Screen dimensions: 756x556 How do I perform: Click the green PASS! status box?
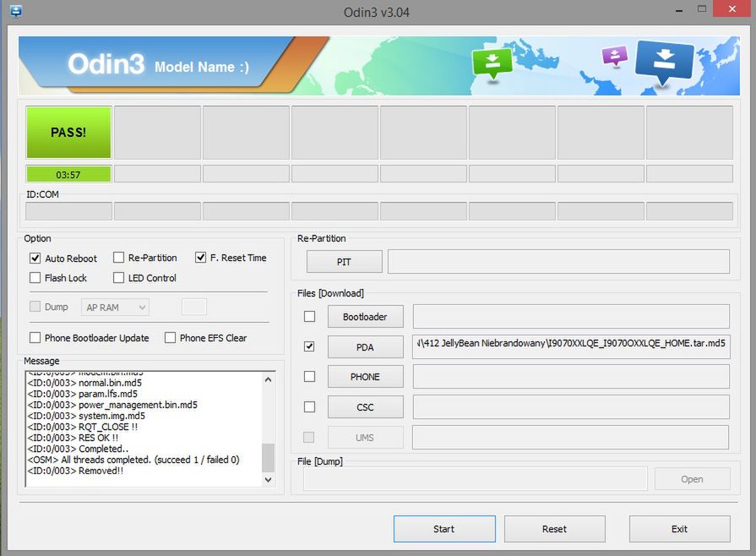click(68, 132)
